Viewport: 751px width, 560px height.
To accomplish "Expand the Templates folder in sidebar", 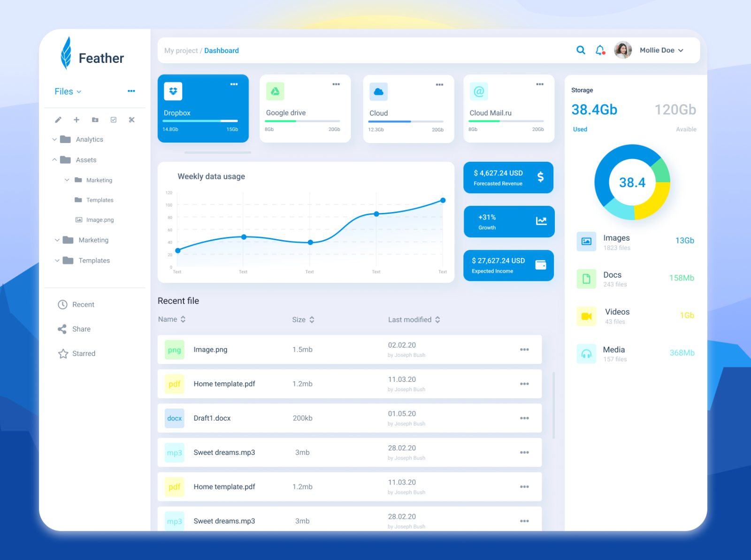I will pos(57,260).
